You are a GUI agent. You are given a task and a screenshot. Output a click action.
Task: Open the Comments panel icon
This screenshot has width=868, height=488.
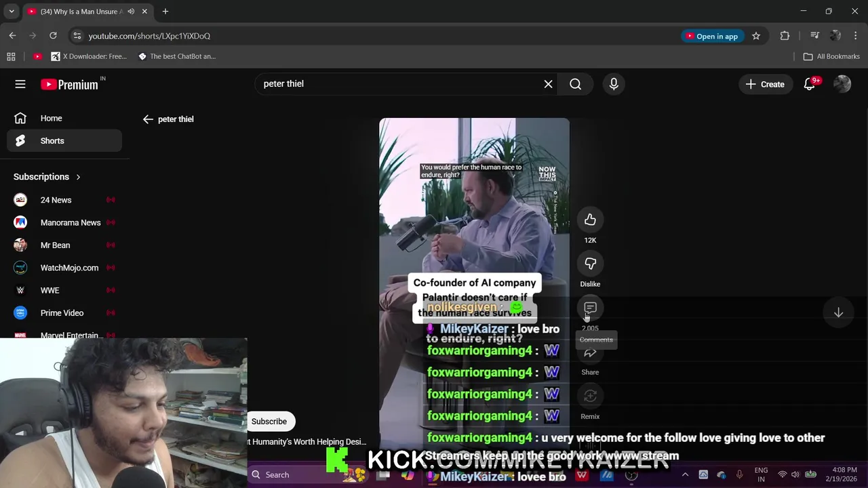590,308
